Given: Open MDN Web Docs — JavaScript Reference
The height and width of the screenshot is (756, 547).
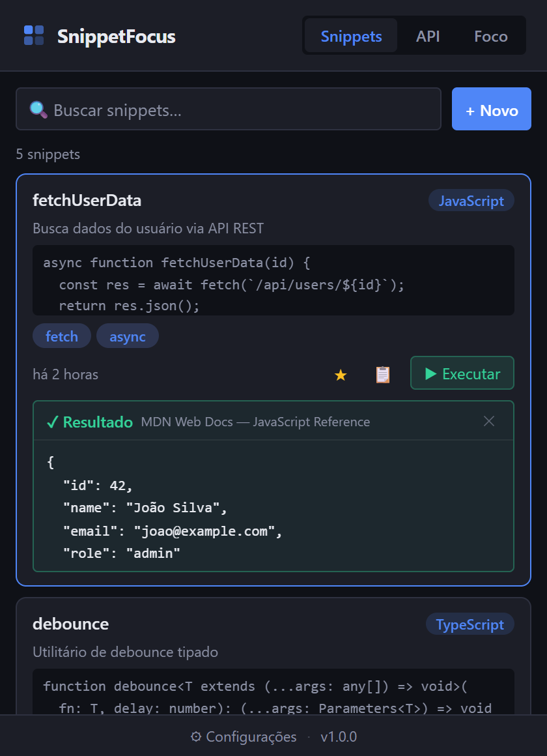Looking at the screenshot, I should (x=255, y=422).
